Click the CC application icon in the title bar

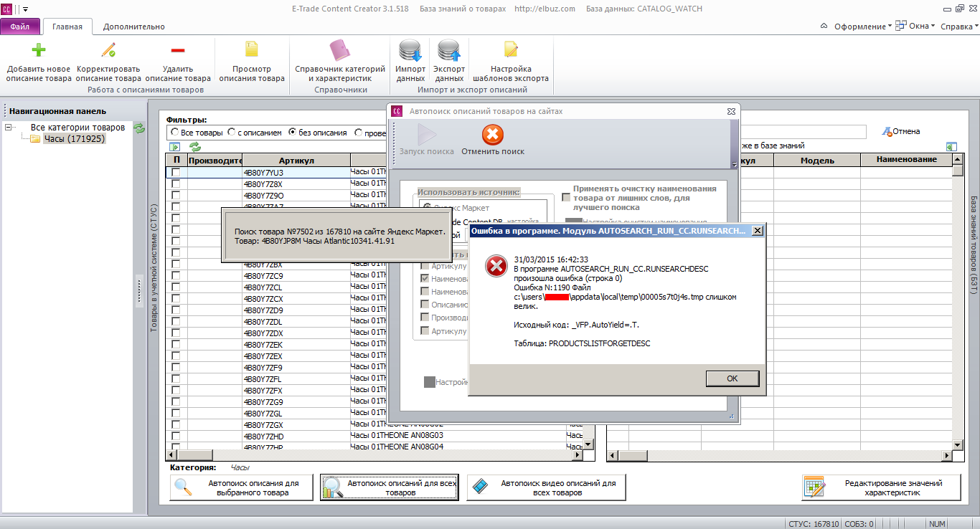(x=6, y=9)
